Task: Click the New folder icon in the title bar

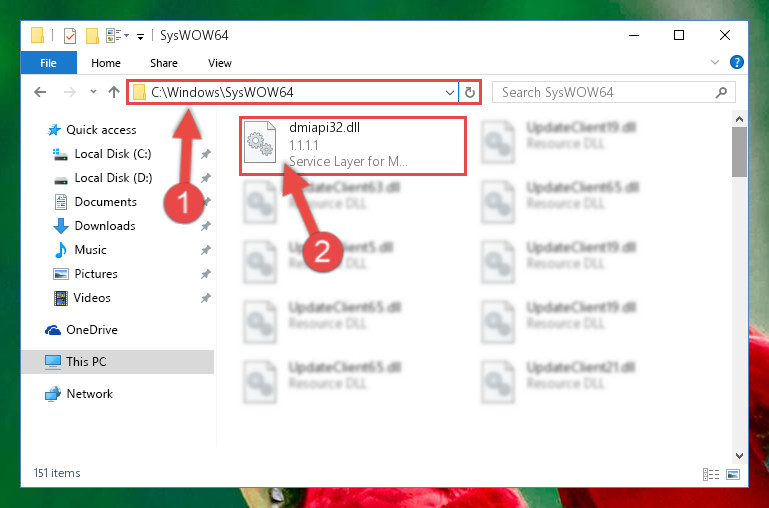Action: click(92, 36)
